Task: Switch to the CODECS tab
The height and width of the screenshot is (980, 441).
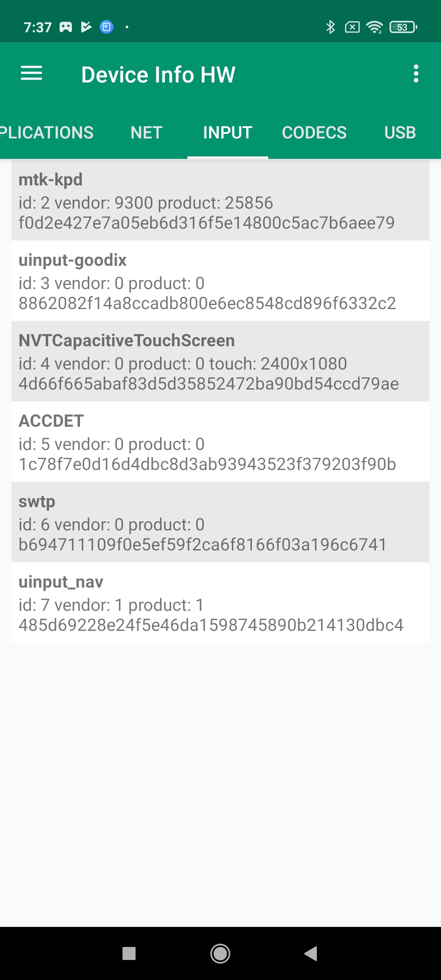Action: click(314, 133)
